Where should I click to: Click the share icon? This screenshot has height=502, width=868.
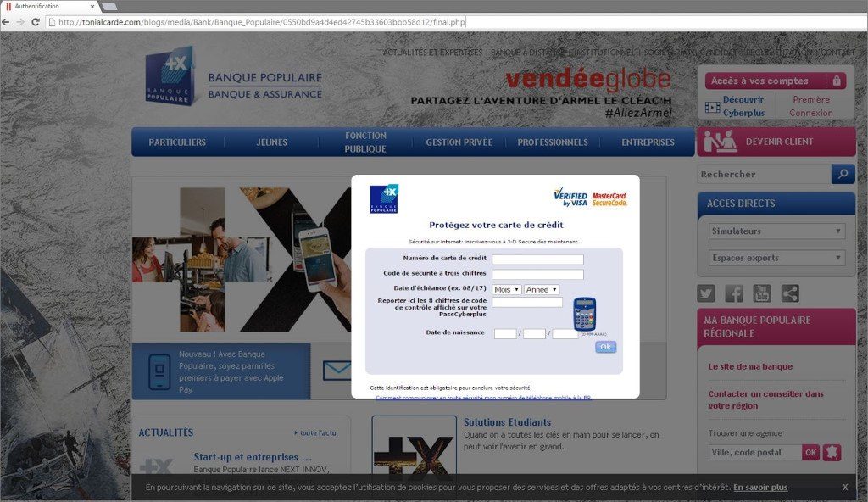[790, 293]
